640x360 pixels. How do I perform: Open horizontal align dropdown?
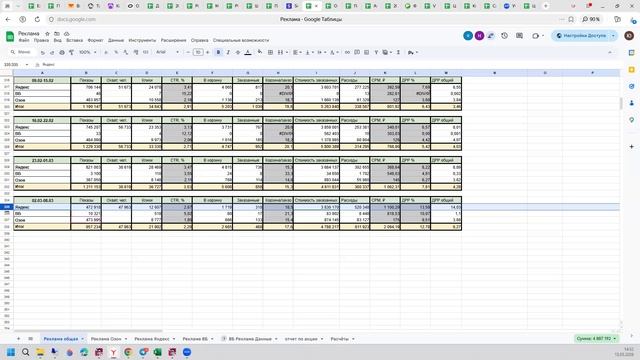click(x=297, y=52)
